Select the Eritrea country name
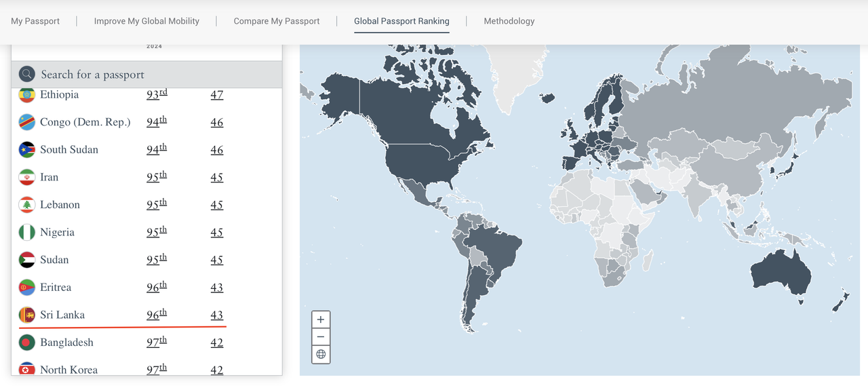 point(56,288)
